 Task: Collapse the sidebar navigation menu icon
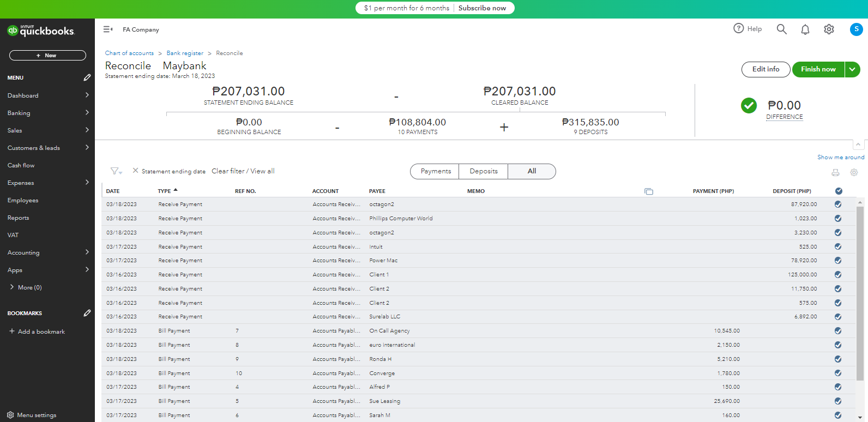click(108, 29)
